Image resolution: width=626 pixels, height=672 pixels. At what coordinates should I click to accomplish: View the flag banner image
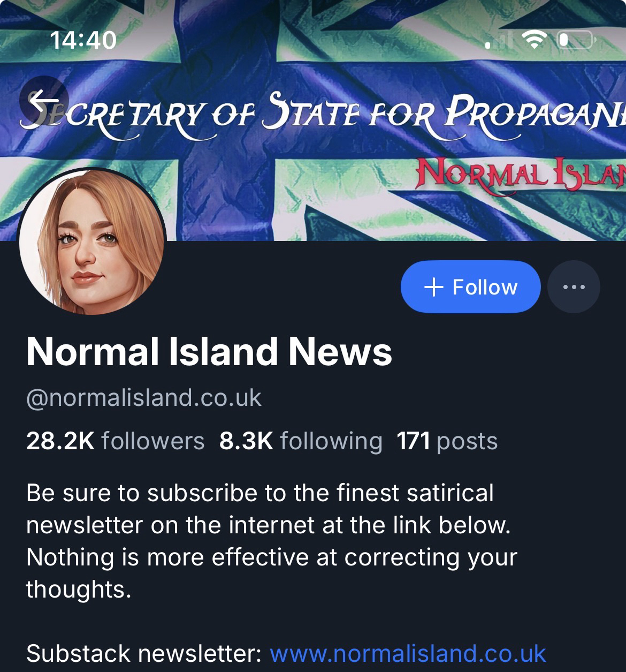coord(313,120)
